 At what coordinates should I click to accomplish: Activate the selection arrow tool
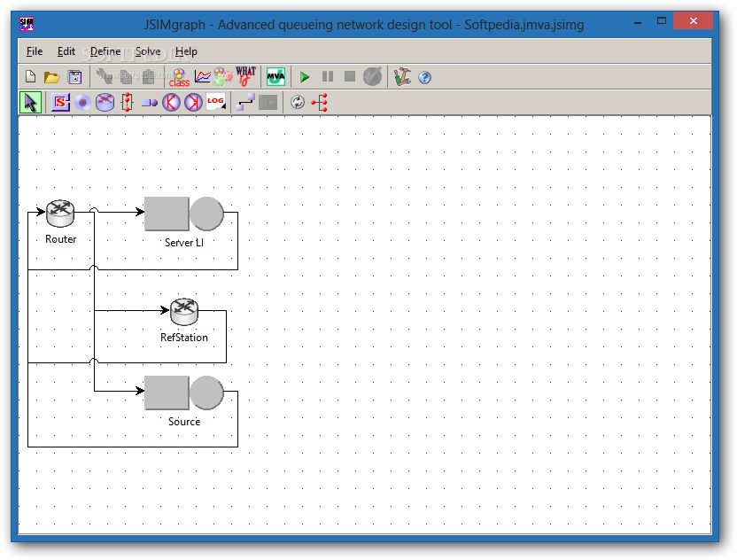coord(30,103)
